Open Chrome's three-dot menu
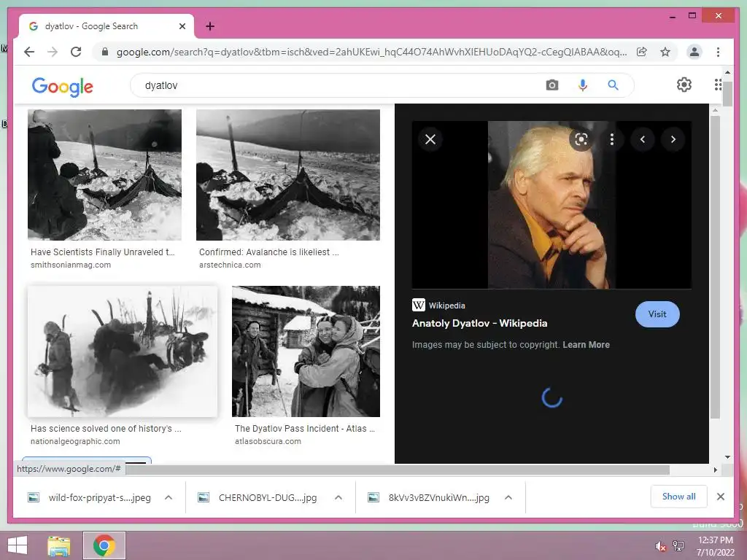 (x=718, y=52)
